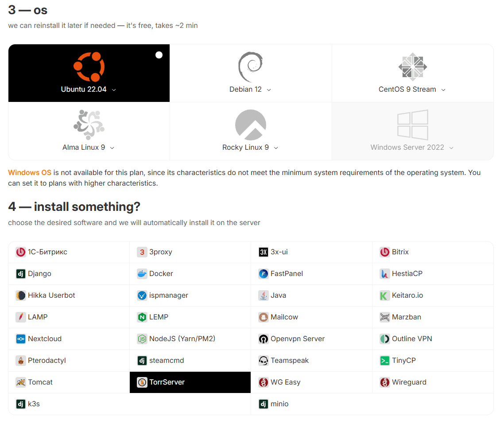Click the Django icon
The height and width of the screenshot is (424, 504).
(20, 274)
